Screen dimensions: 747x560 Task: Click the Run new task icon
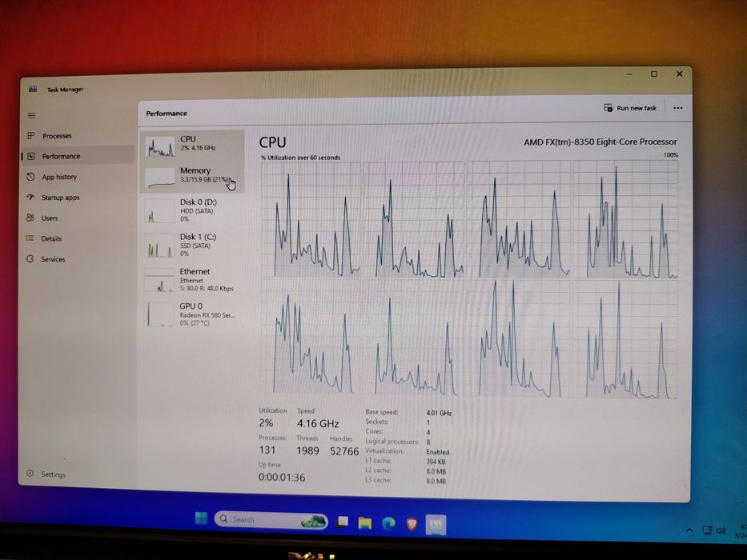(x=608, y=108)
